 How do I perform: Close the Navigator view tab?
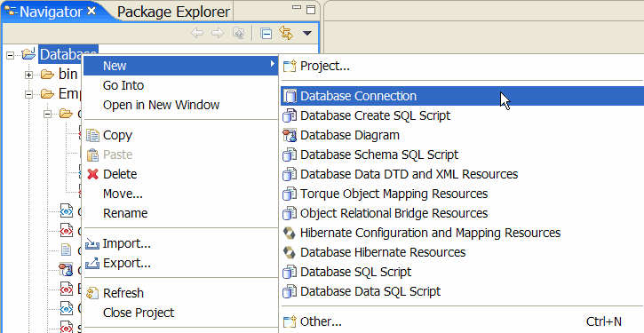click(x=91, y=11)
